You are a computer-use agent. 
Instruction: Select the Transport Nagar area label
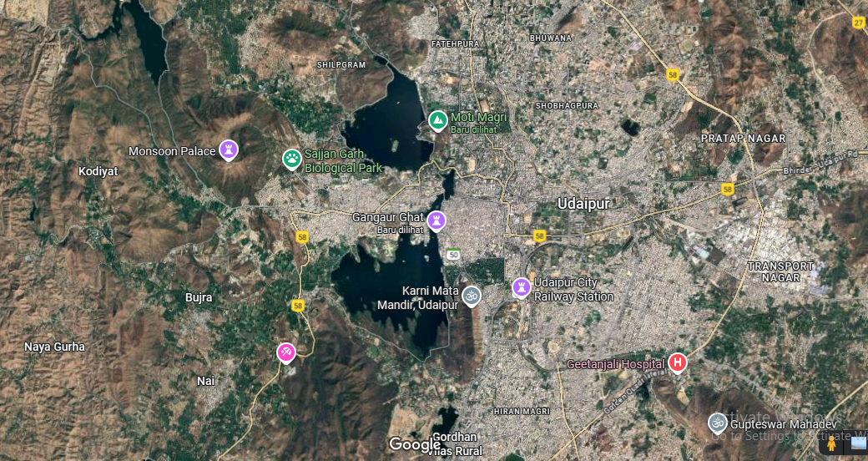[780, 271]
